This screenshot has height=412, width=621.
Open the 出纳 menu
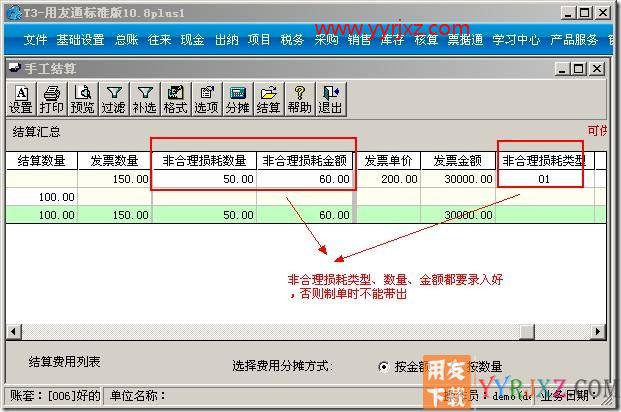[x=227, y=40]
